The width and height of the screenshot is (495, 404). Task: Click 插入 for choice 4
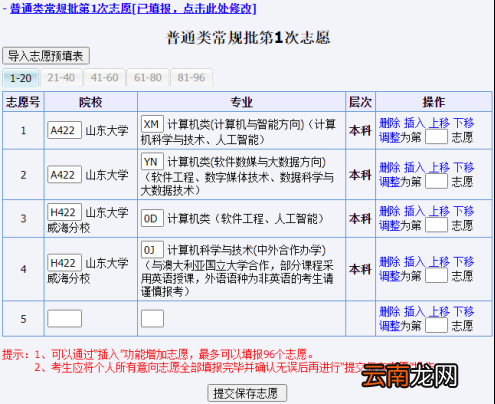(x=414, y=262)
